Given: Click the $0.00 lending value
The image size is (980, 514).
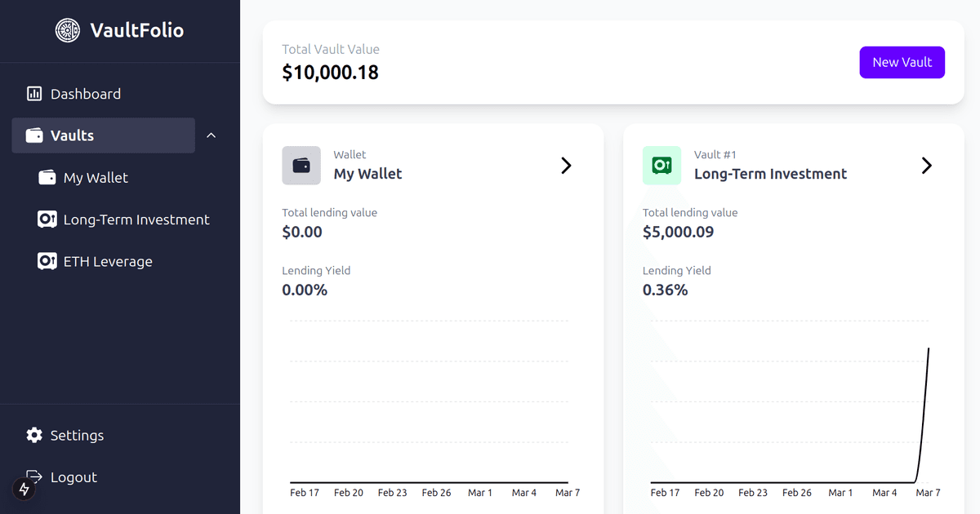Looking at the screenshot, I should pos(302,232).
